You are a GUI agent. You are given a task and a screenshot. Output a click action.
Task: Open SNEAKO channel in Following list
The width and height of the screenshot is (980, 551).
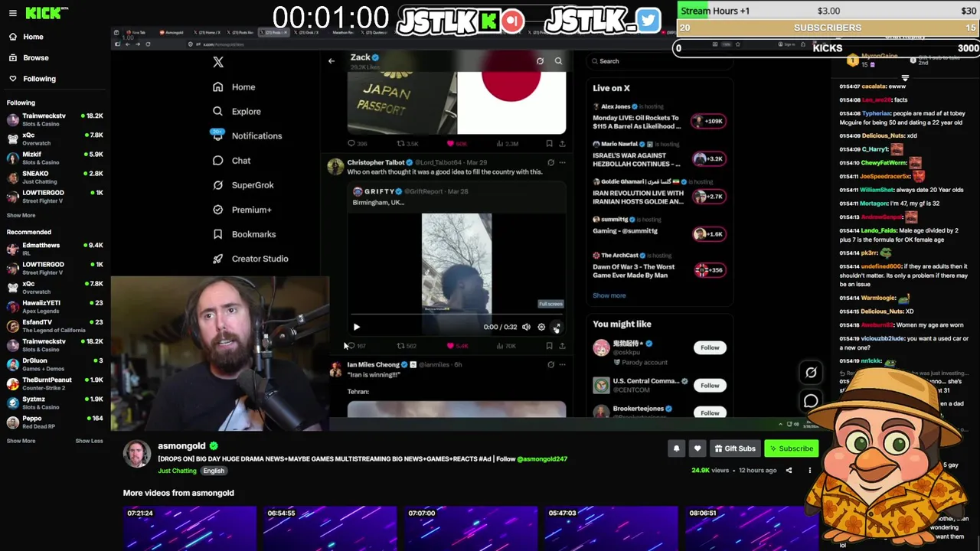[x=54, y=178]
